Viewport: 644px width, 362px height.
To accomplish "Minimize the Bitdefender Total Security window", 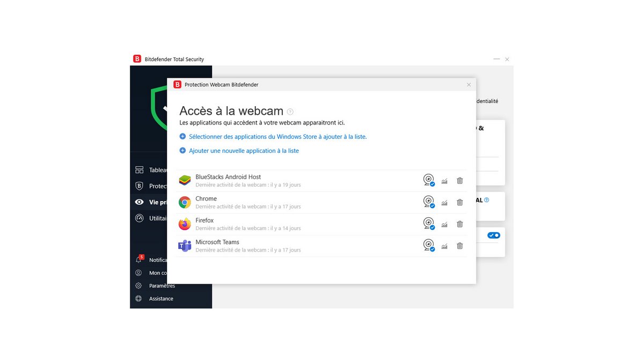I will pyautogui.click(x=496, y=59).
